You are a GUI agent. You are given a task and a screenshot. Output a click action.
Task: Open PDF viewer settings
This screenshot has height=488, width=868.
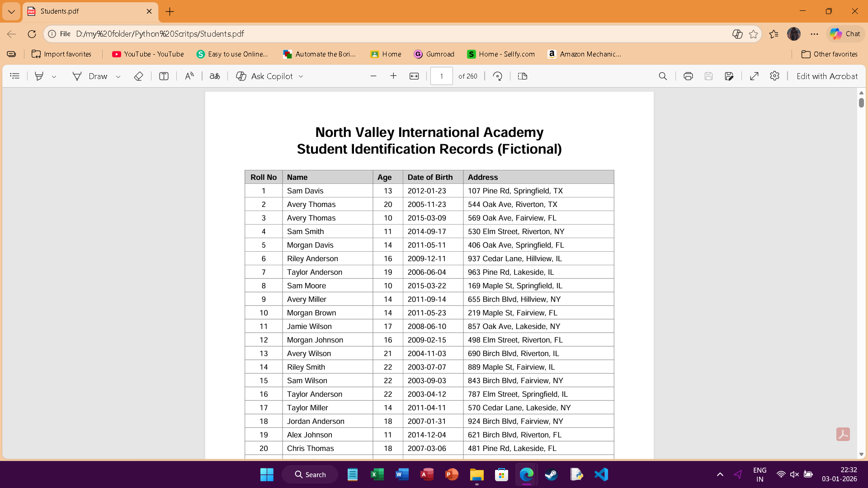tap(774, 76)
